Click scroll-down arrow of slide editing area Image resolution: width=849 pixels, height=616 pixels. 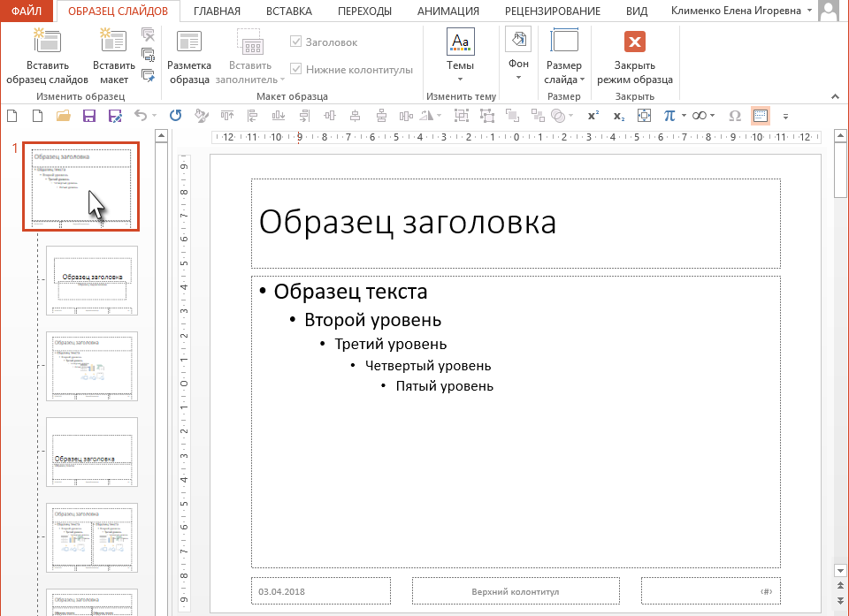pyautogui.click(x=840, y=571)
